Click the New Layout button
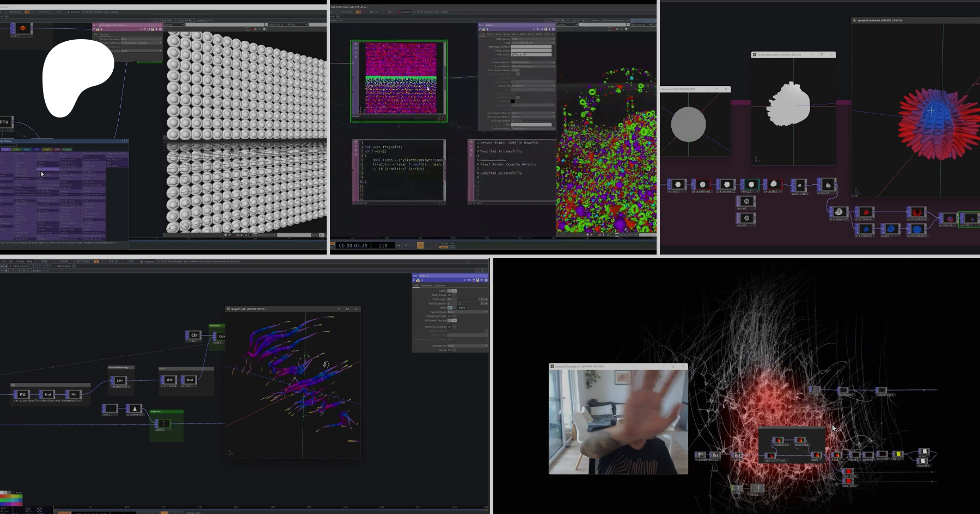Image resolution: width=980 pixels, height=514 pixels. [x=64, y=266]
